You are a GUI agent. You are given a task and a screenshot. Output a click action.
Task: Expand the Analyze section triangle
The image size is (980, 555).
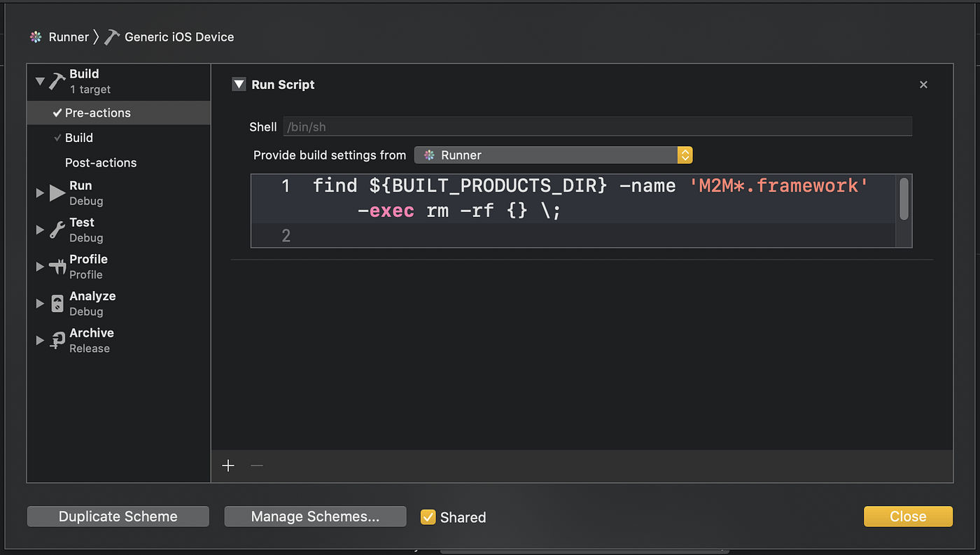(x=40, y=303)
